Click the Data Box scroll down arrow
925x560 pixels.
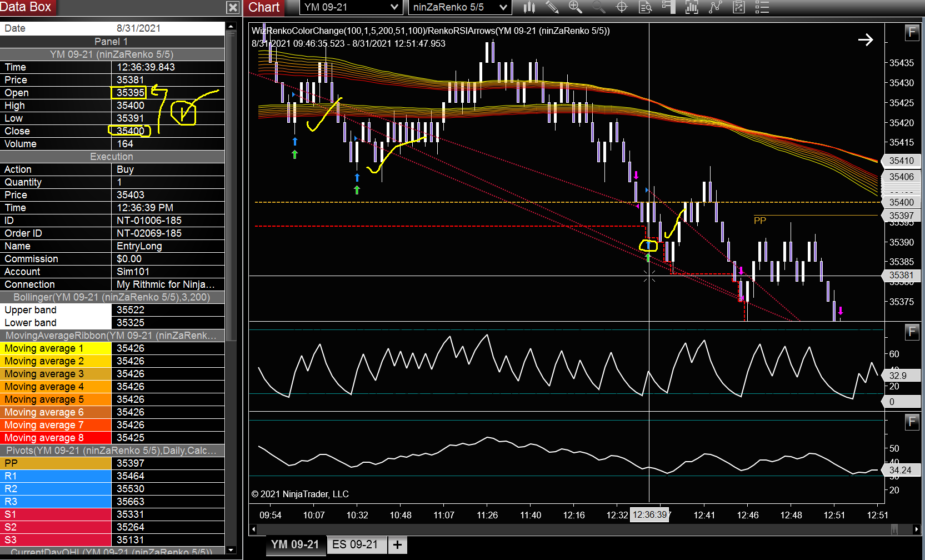click(x=231, y=550)
